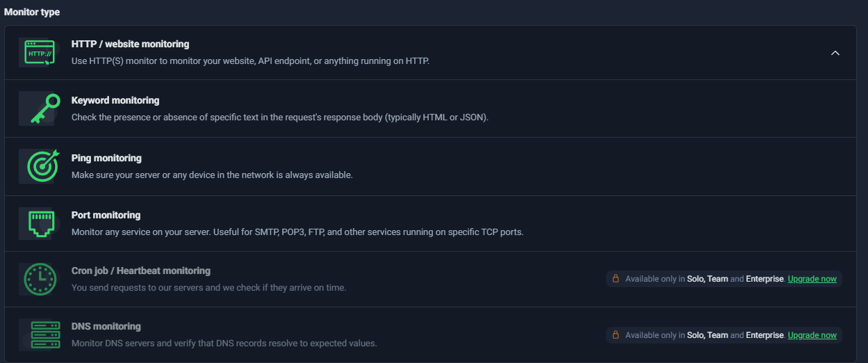This screenshot has height=363, width=868.
Task: Click the Keyword monitoring description text
Action: [x=280, y=118]
